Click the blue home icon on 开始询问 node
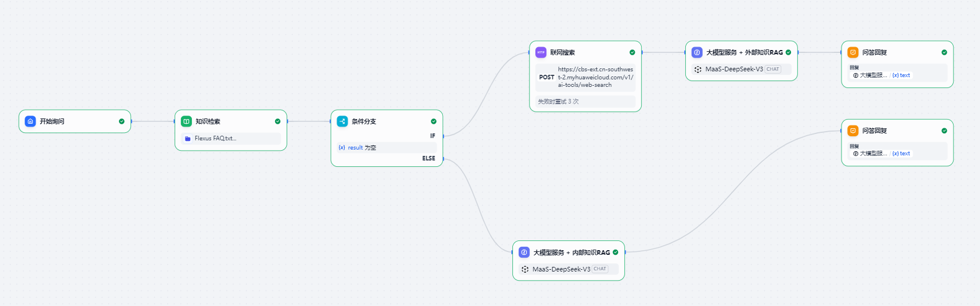Screen dimensions: 980x306 click(x=30, y=121)
